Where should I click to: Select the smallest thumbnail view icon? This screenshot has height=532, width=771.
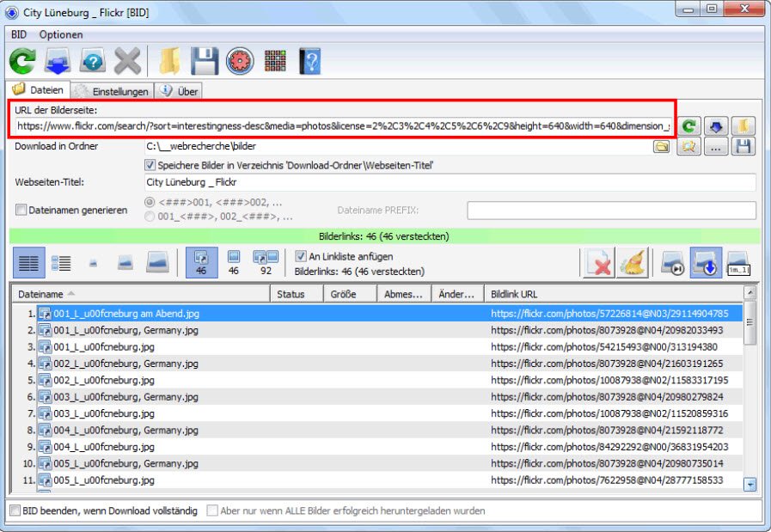pyautogui.click(x=93, y=264)
